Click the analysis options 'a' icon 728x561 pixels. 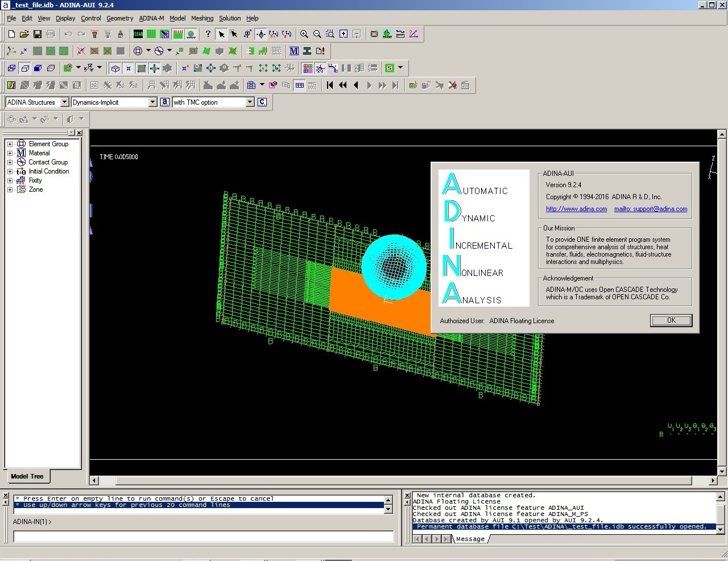pos(165,102)
